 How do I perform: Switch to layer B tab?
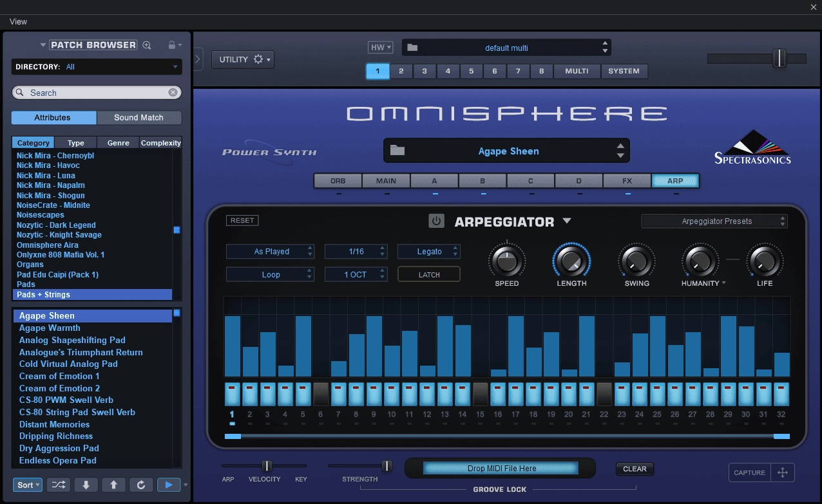click(483, 181)
